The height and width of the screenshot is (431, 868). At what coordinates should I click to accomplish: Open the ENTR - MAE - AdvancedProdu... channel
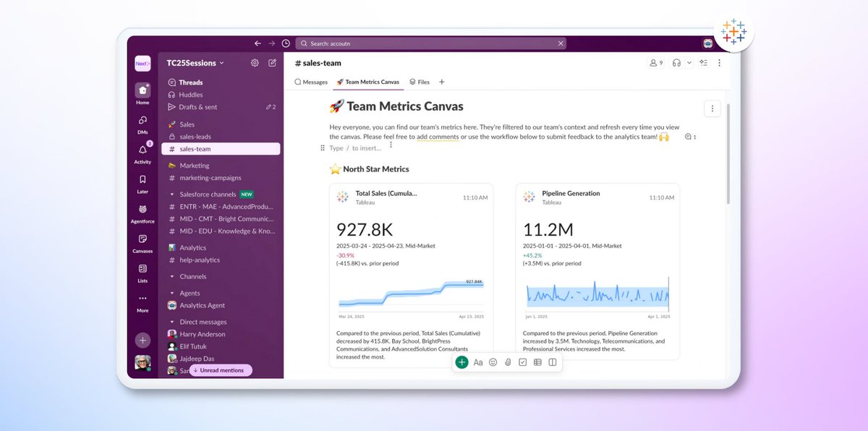click(x=221, y=207)
